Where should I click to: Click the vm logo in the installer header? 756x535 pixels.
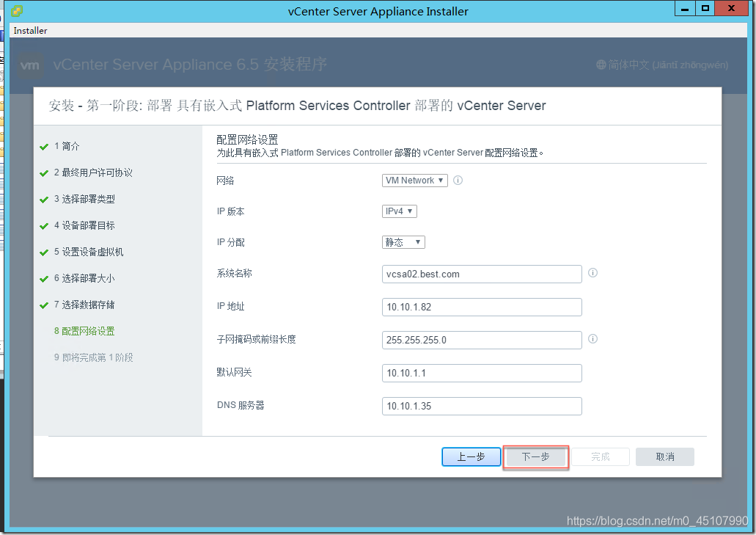click(30, 65)
